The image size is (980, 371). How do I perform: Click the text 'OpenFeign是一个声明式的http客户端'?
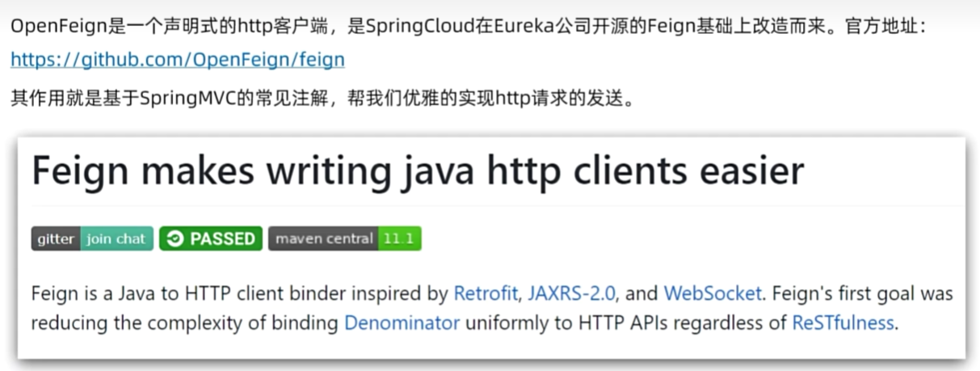171,25
